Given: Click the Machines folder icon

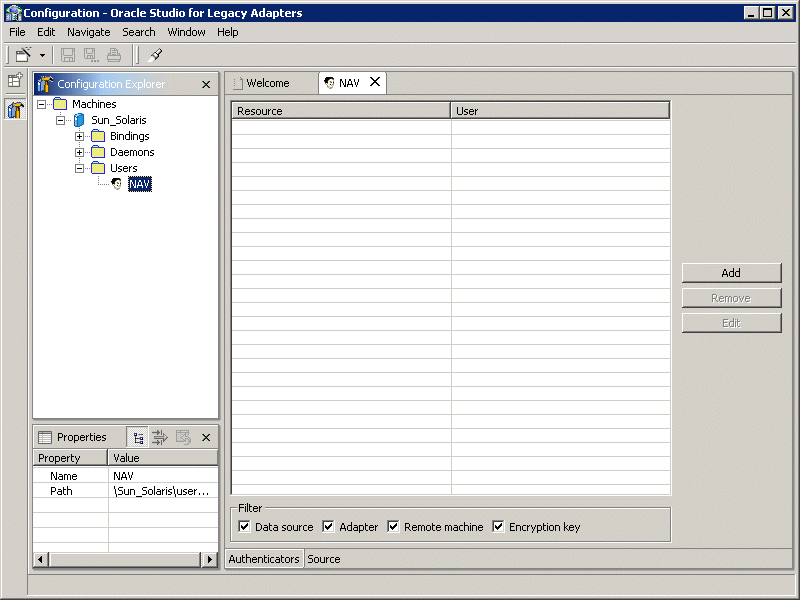Looking at the screenshot, I should (x=60, y=104).
